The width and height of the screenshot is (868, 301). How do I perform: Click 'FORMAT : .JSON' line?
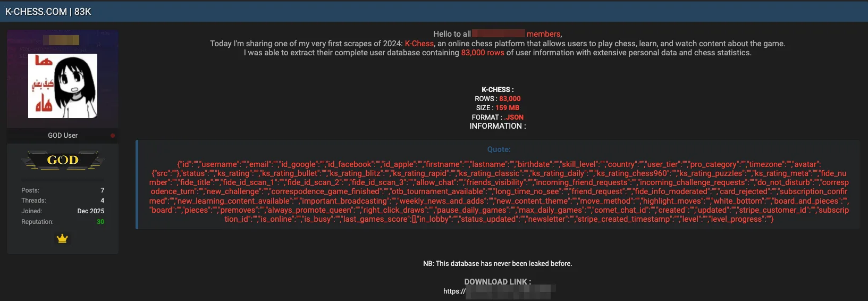point(498,118)
